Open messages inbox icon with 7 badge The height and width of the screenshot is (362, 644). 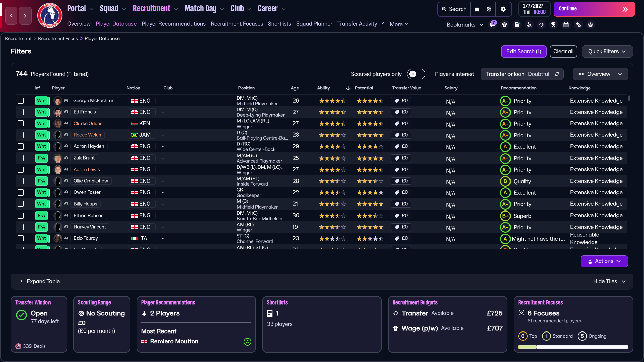492,25
